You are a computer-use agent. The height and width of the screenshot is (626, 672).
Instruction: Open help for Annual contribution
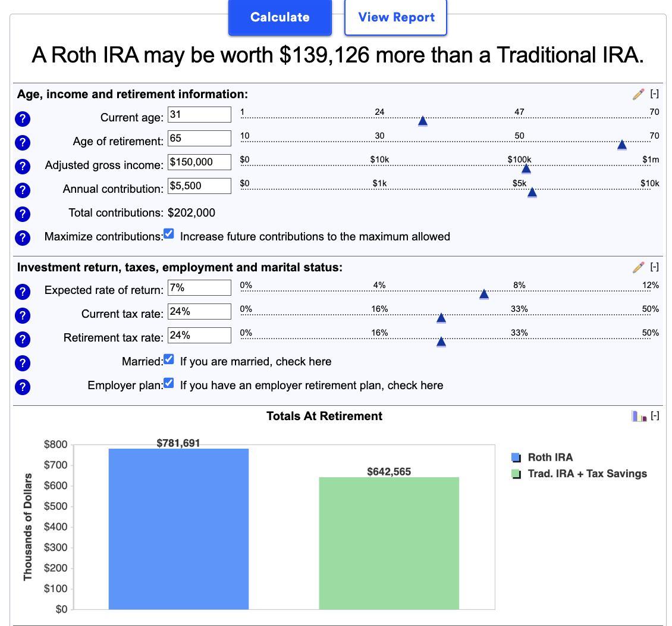coord(22,190)
